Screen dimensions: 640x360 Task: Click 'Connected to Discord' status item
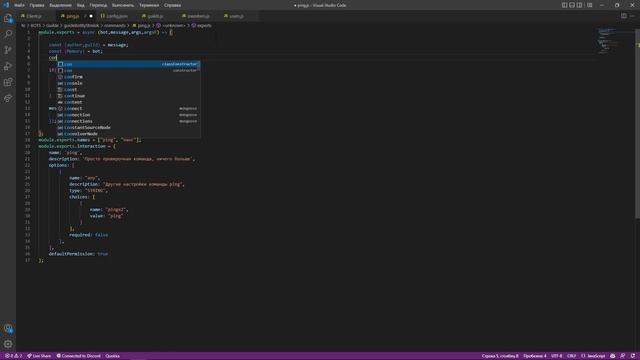pyautogui.click(x=78, y=356)
